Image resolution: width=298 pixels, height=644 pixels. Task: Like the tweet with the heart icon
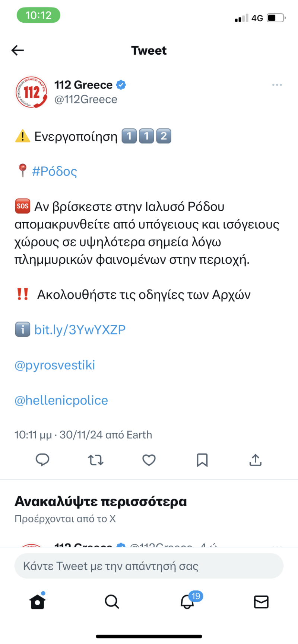(x=149, y=460)
